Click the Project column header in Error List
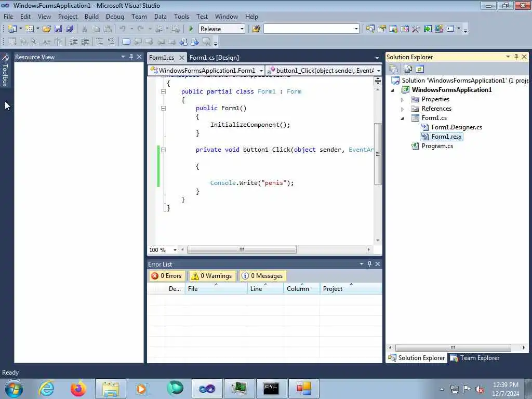532x399 pixels. point(351,289)
